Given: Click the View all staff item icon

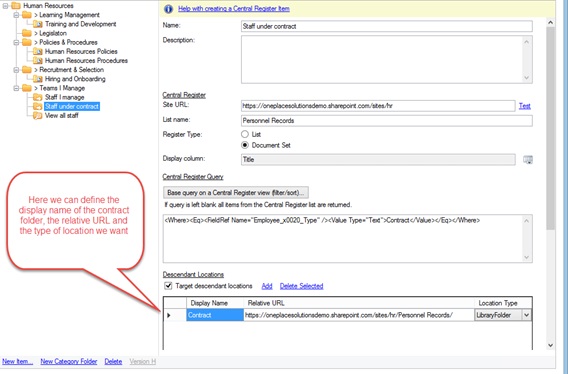Looking at the screenshot, I should (x=38, y=116).
